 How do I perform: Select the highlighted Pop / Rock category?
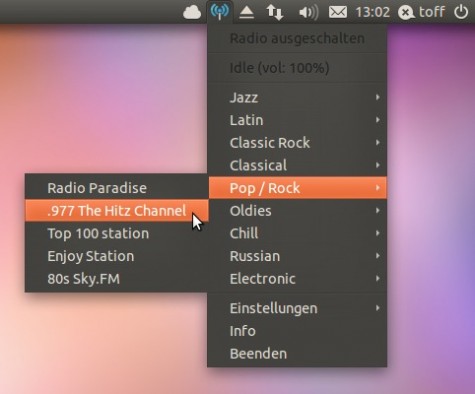297,188
